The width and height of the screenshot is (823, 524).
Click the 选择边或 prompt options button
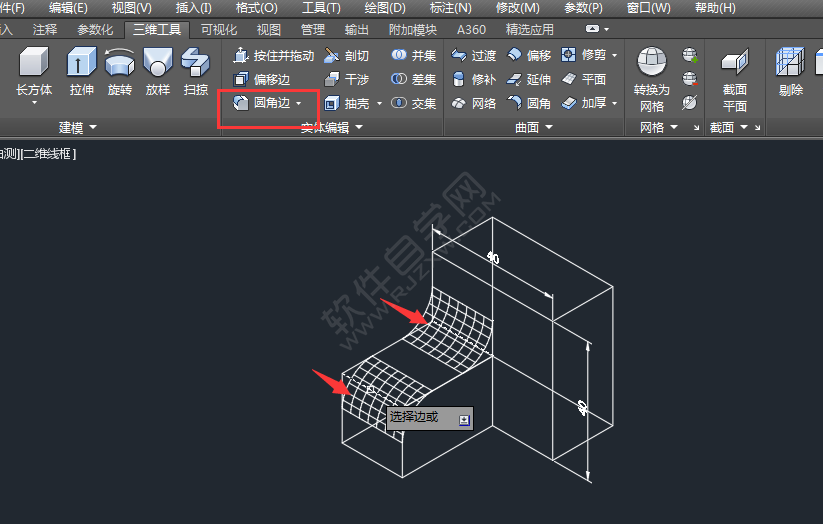coord(464,420)
